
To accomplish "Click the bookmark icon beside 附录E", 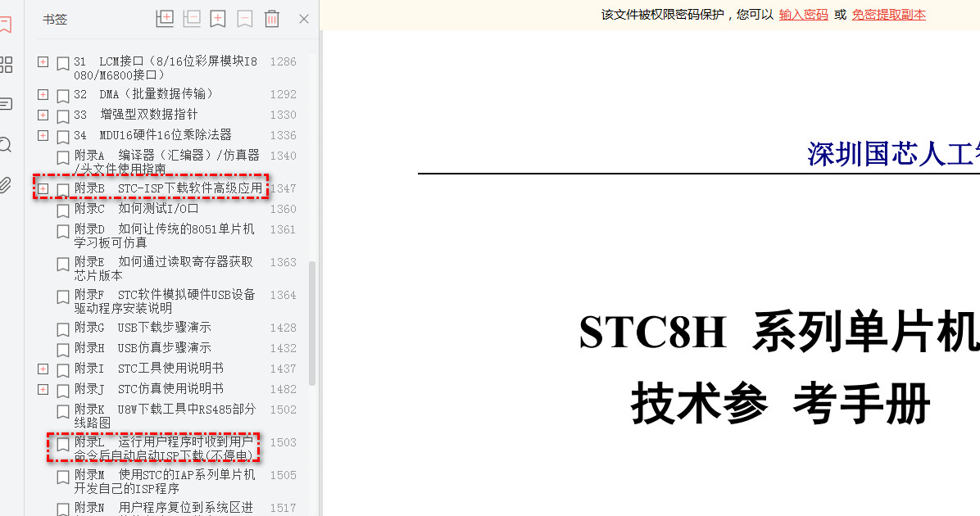I will 62,264.
